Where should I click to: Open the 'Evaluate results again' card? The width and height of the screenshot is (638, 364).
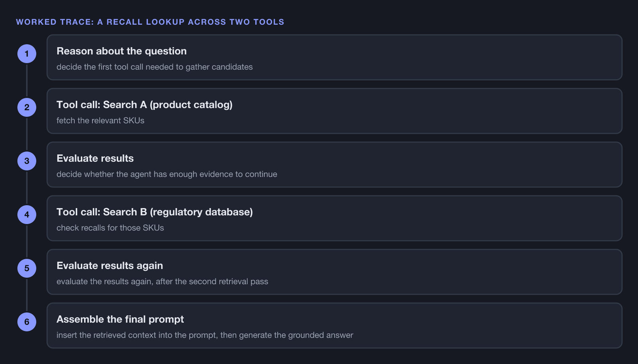(335, 272)
